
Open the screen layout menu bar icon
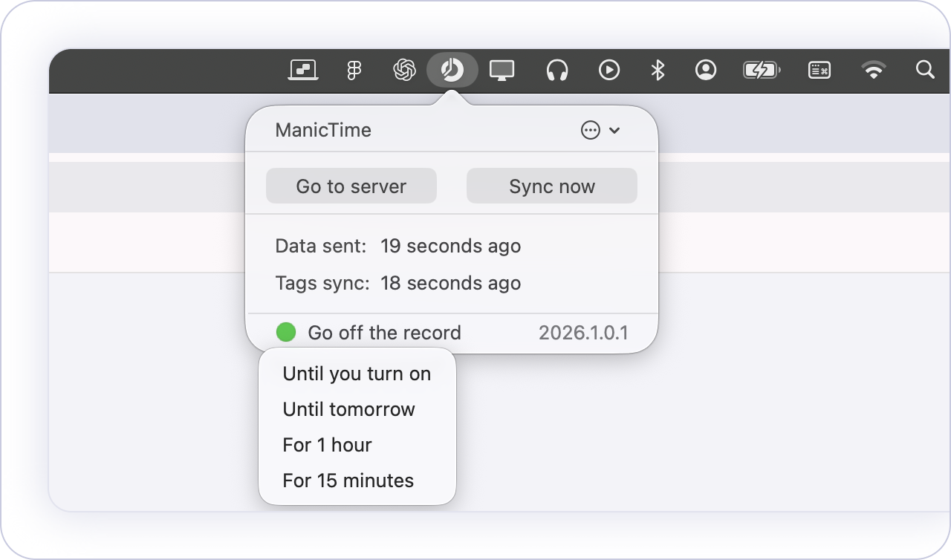pyautogui.click(x=303, y=71)
